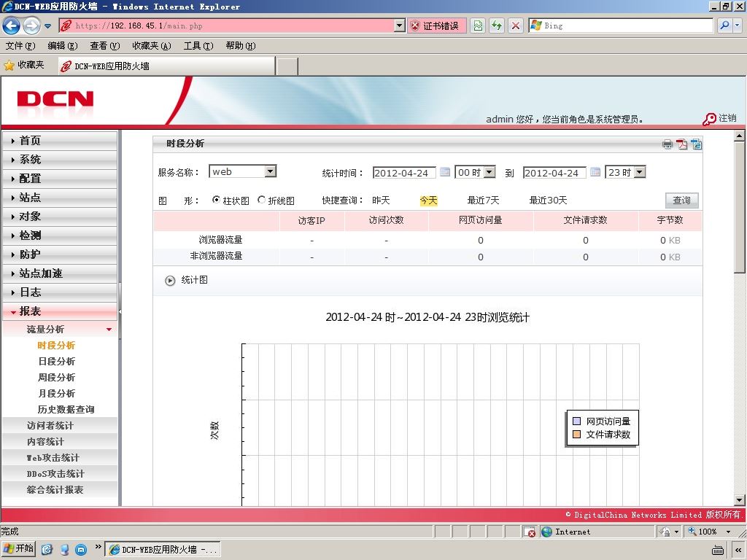
Task: Select the 折线图 radio button
Action: 261,200
